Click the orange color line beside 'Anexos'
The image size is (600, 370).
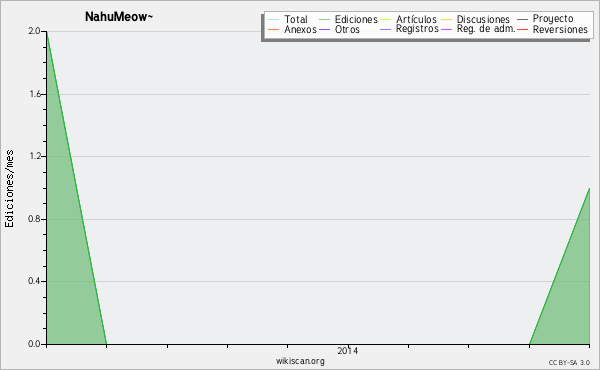(274, 30)
